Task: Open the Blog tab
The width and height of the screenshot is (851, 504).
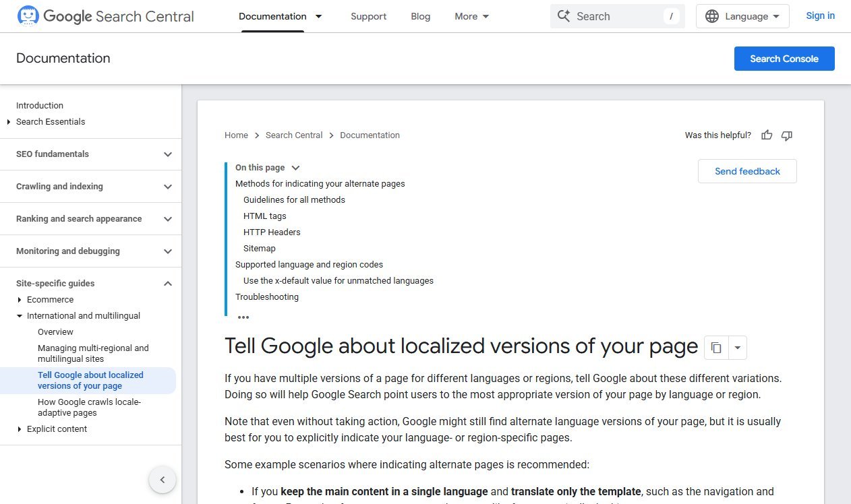Action: click(421, 16)
